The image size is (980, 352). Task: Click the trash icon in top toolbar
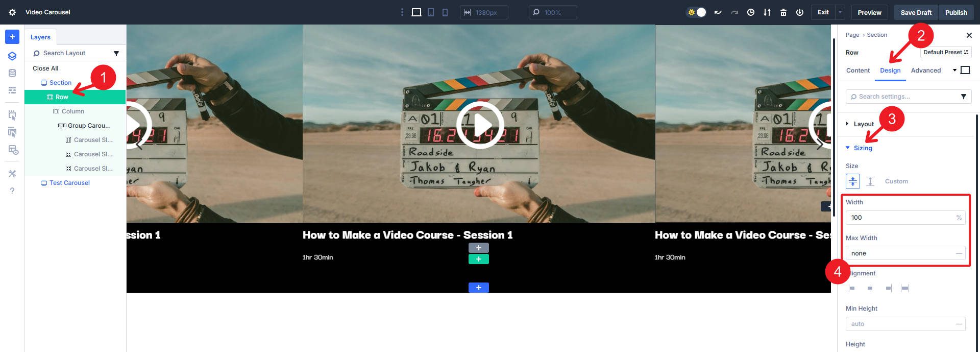[783, 12]
